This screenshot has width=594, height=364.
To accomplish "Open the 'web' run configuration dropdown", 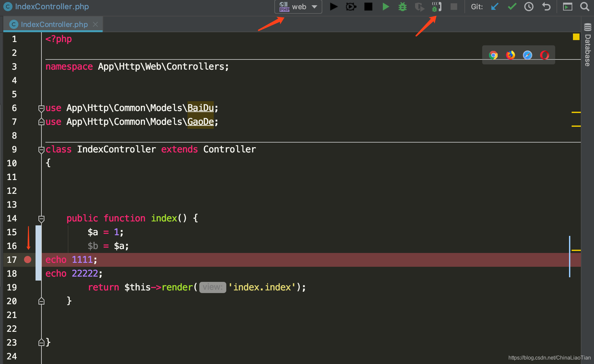I will pyautogui.click(x=298, y=7).
